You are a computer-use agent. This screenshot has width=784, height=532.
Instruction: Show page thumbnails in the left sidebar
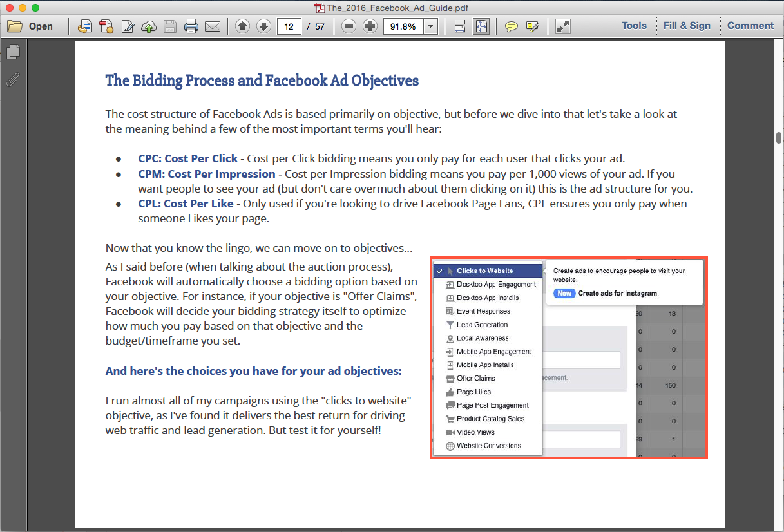(x=13, y=52)
